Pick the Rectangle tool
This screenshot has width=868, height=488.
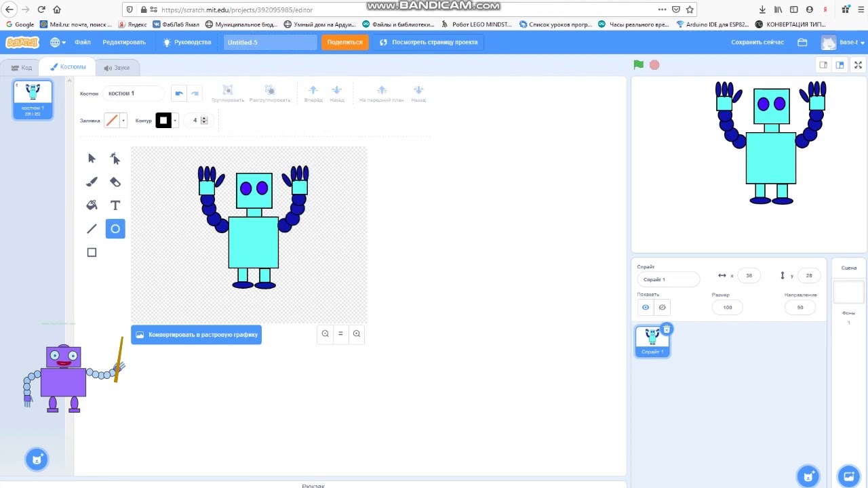(x=92, y=253)
